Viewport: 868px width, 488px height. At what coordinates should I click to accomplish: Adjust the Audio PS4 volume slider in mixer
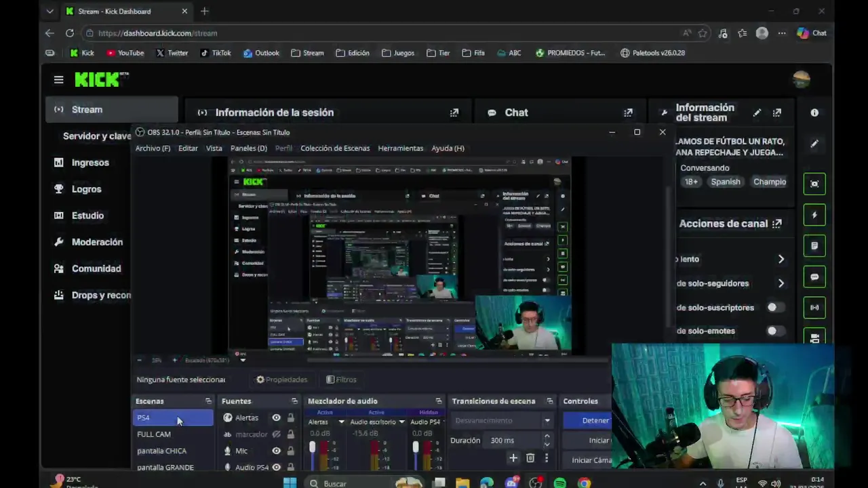coord(416,447)
